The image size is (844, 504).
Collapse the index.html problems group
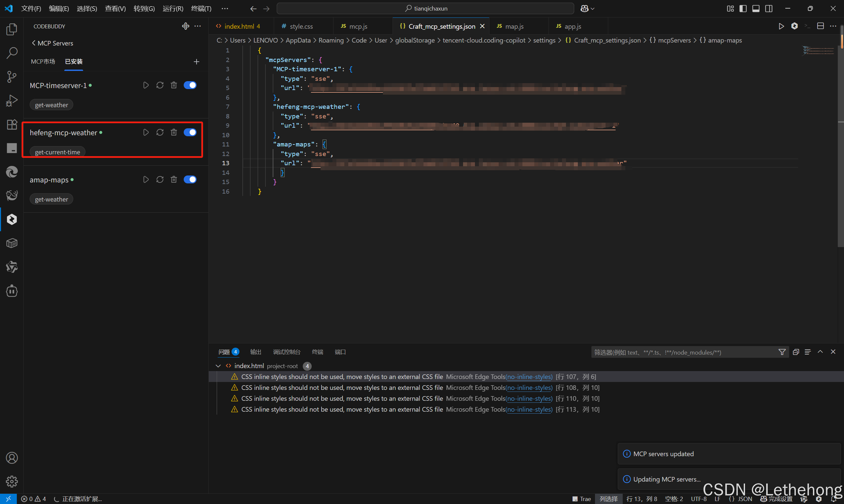coord(218,366)
